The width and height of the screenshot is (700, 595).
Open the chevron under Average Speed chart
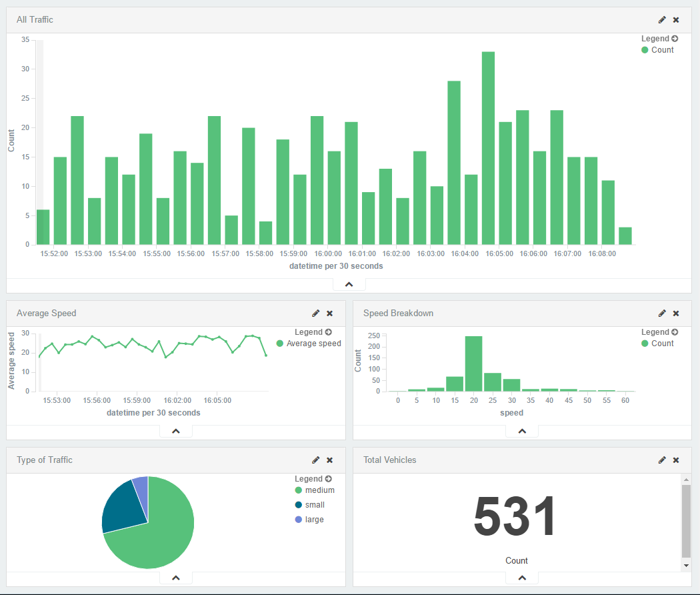176,432
